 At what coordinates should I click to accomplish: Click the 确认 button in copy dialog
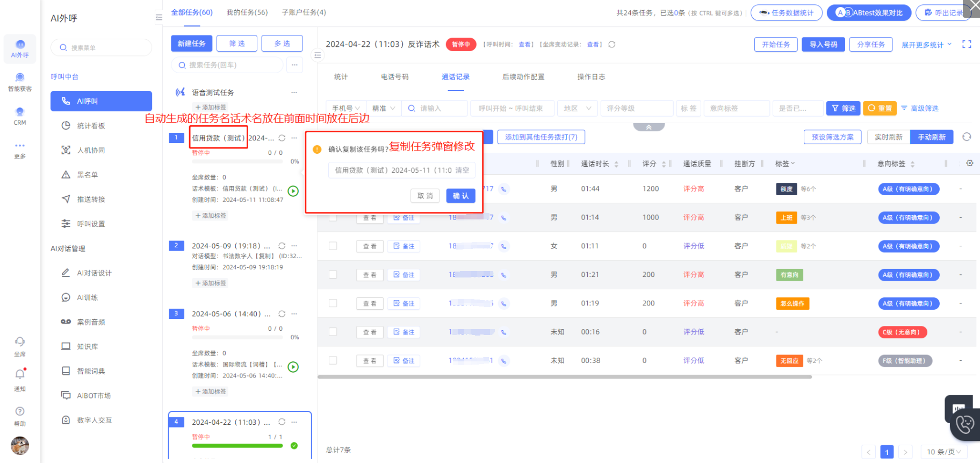(460, 196)
